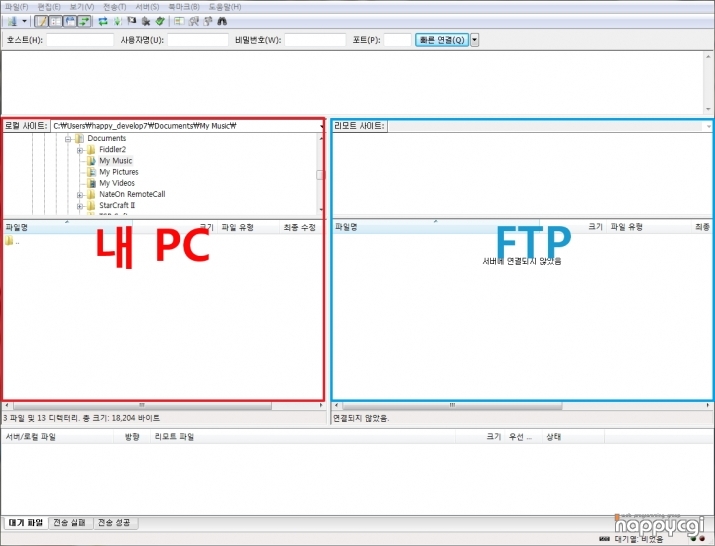Click the binoculars file search icon
The height and width of the screenshot is (546, 715).
click(222, 21)
